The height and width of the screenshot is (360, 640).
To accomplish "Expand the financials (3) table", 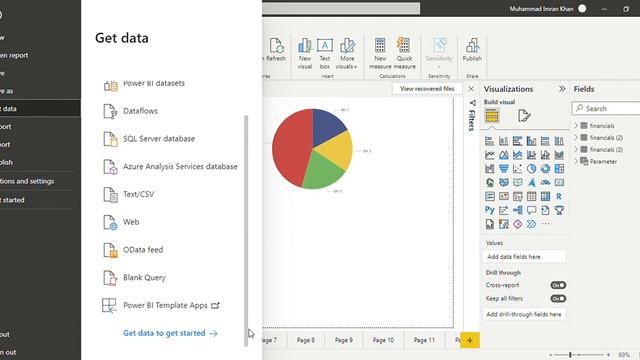I will pyautogui.click(x=576, y=149).
